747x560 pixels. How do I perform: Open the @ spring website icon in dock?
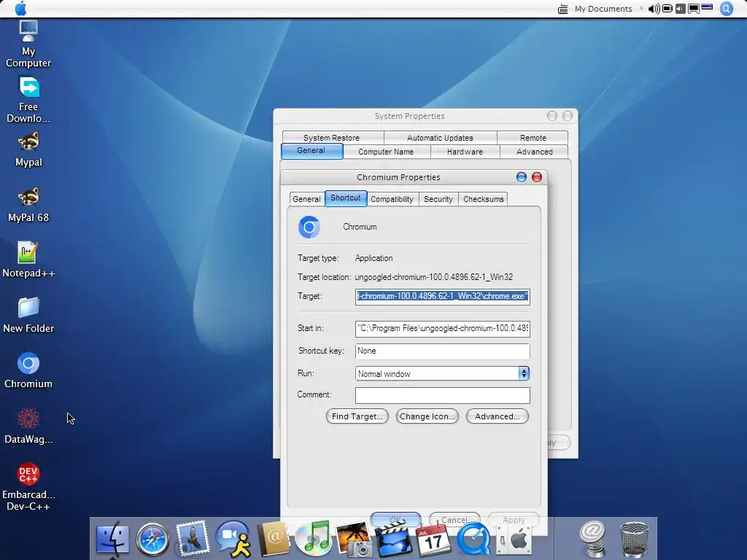592,539
